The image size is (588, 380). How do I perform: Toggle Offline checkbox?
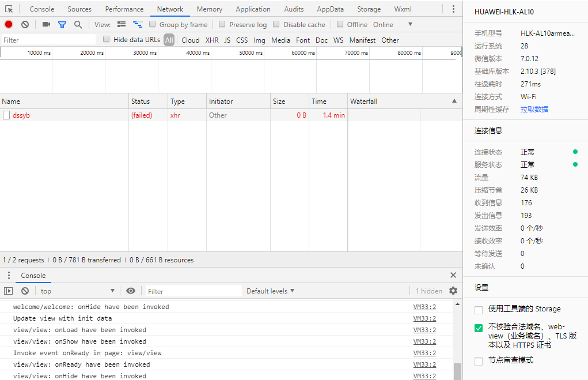(340, 24)
